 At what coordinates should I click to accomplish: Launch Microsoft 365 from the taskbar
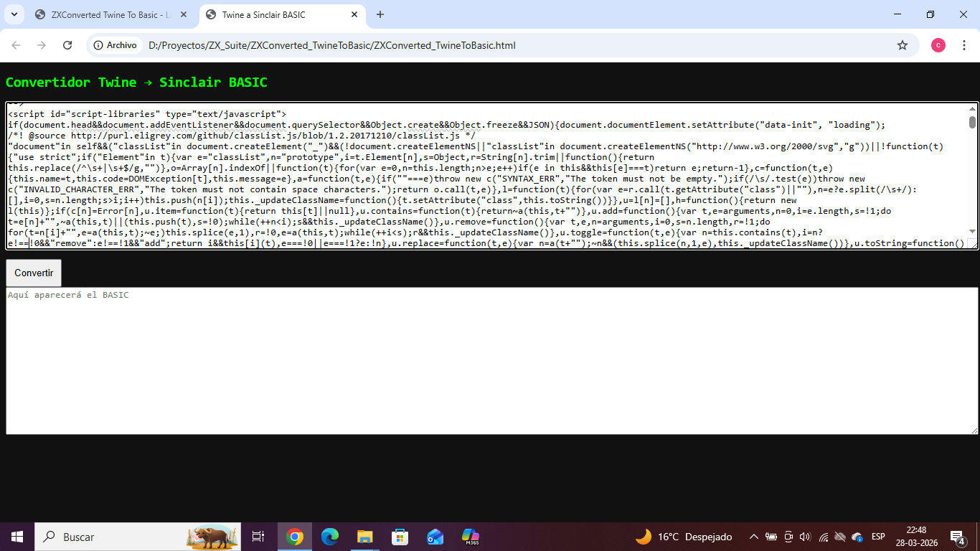tap(470, 537)
